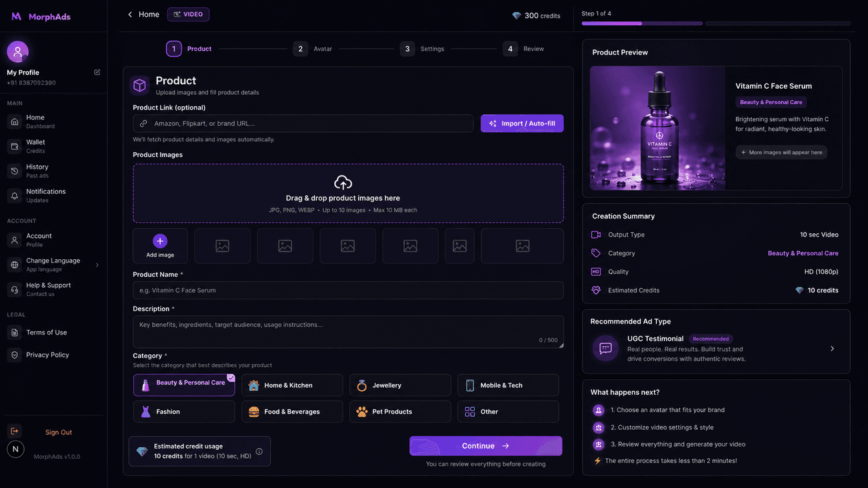Click the product link URL field
Screen dimensions: 868x488
pyautogui.click(x=303, y=123)
